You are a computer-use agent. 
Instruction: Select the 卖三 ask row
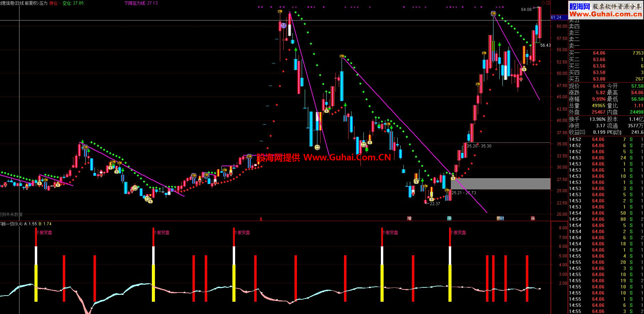point(606,33)
